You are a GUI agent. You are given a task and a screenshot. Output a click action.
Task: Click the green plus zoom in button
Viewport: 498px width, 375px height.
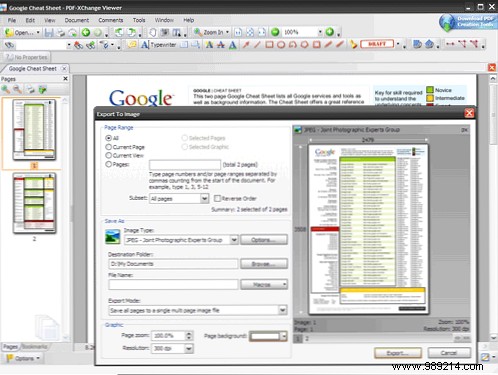coord(330,32)
